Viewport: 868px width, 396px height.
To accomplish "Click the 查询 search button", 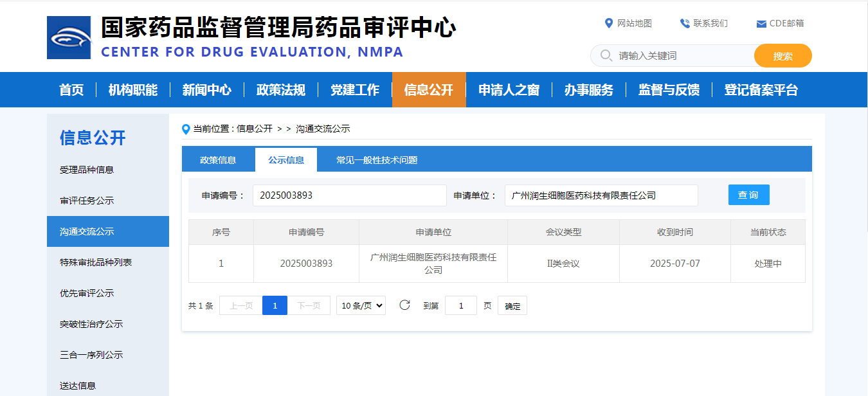I will pos(748,194).
